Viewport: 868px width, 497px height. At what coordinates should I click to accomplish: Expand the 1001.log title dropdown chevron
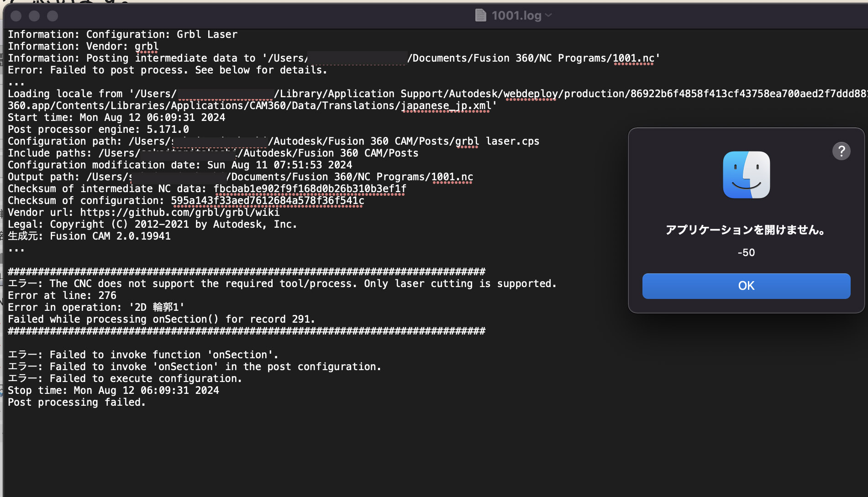click(548, 16)
